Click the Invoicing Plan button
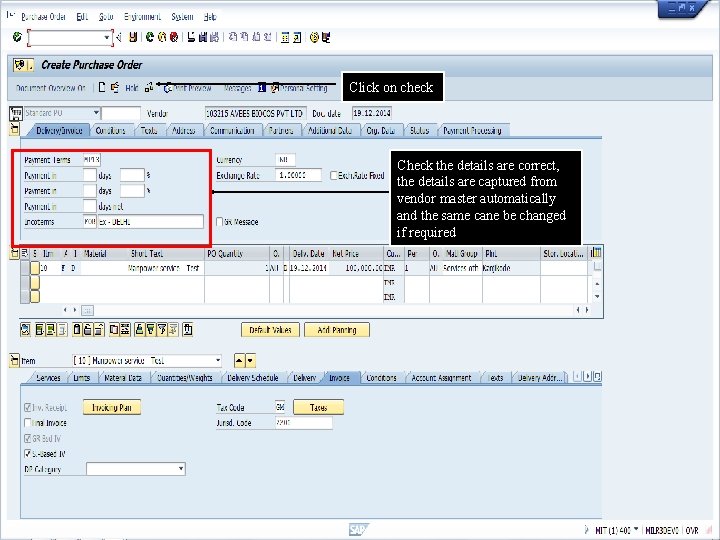The width and height of the screenshot is (720, 540). (112, 407)
